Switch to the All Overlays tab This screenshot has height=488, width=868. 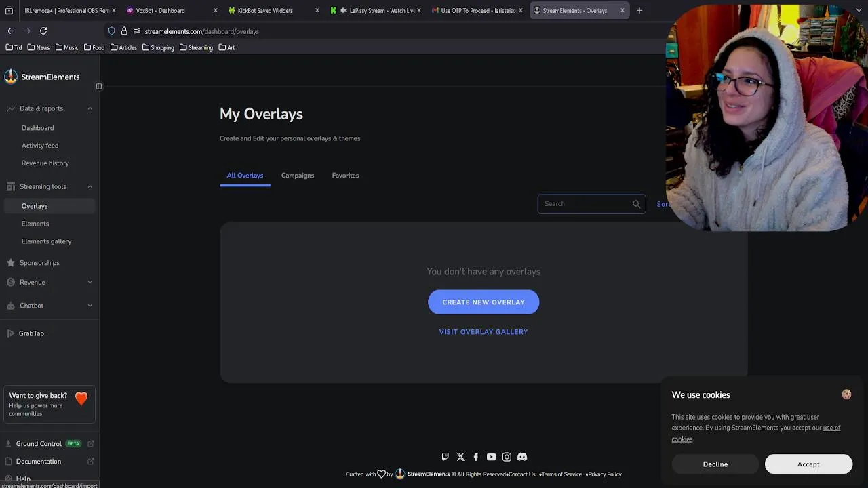click(245, 176)
